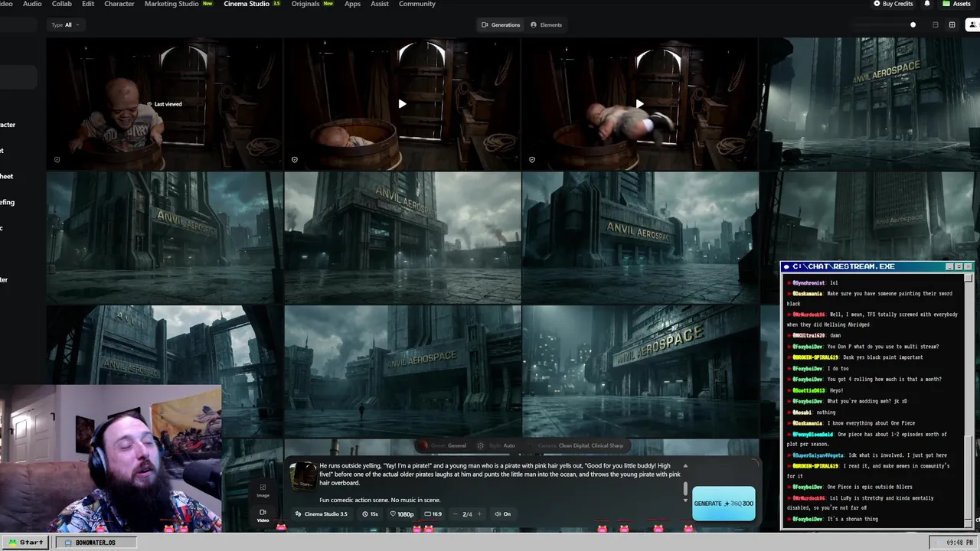The width and height of the screenshot is (980, 551).
Task: Click the badge icon on the falling baby thumbnail
Action: click(532, 160)
